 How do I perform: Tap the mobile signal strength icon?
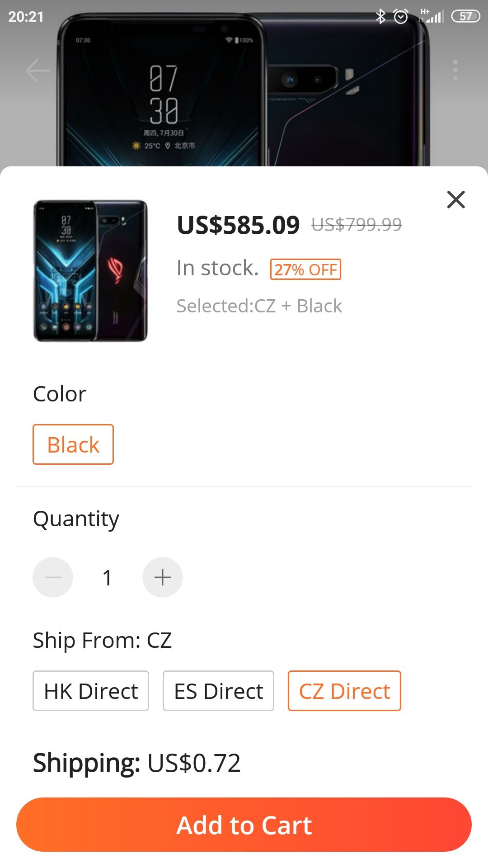click(x=432, y=17)
